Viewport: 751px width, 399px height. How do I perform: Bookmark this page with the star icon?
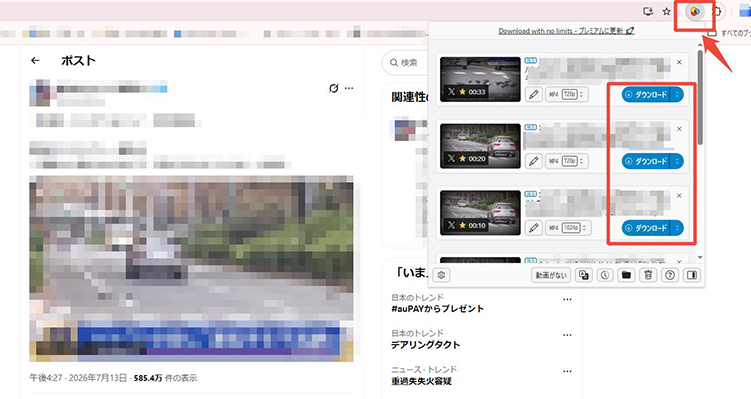pos(666,11)
